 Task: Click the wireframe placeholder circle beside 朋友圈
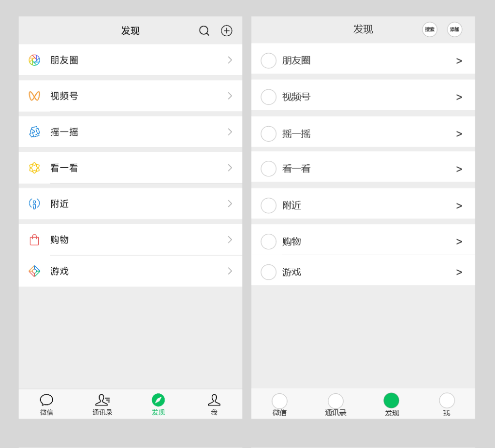point(269,60)
